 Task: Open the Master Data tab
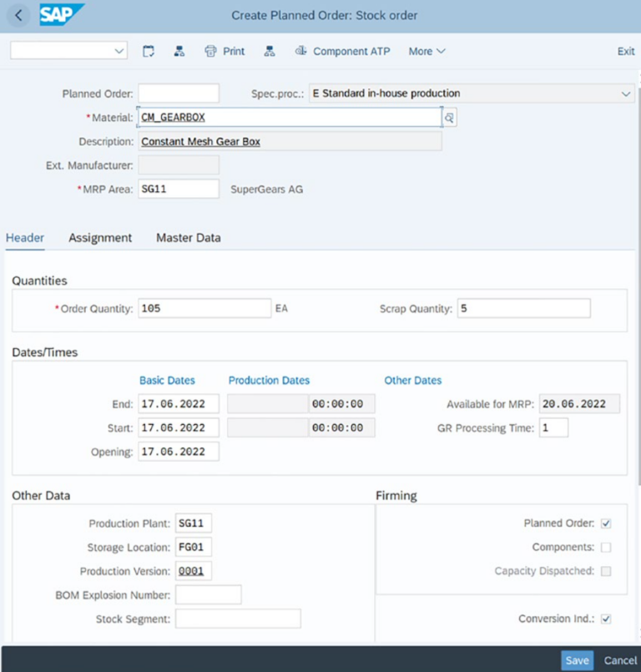click(189, 238)
